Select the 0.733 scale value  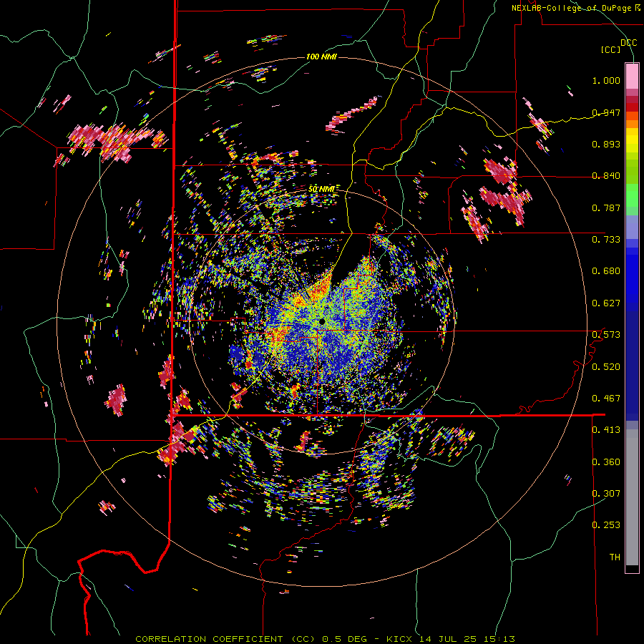[x=606, y=240]
